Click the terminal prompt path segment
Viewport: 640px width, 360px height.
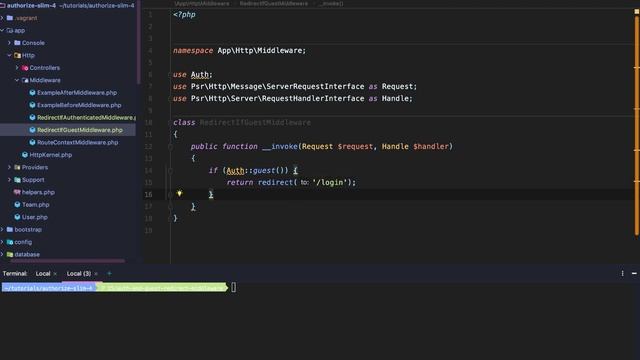tap(48, 288)
